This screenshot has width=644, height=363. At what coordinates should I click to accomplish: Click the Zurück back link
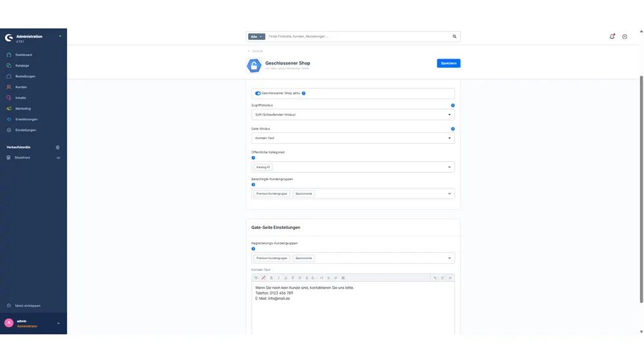(x=255, y=51)
